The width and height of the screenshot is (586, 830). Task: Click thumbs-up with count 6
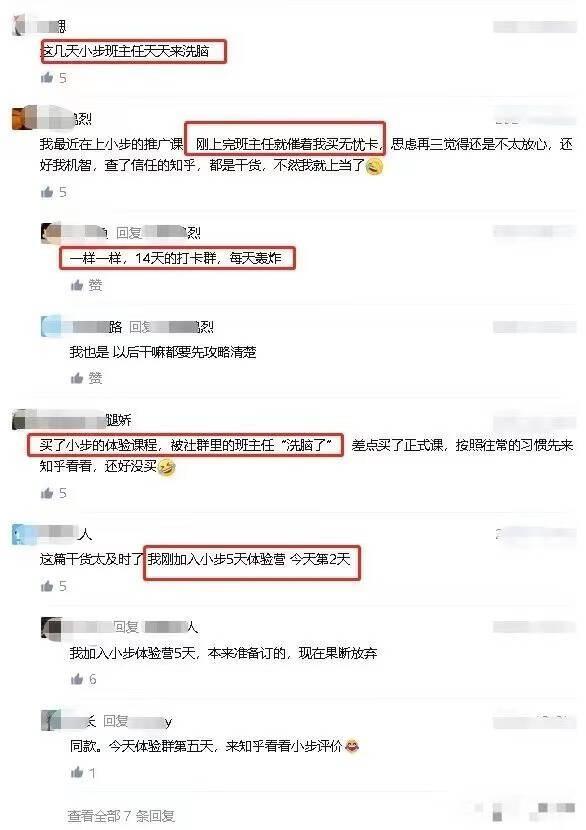(77, 679)
